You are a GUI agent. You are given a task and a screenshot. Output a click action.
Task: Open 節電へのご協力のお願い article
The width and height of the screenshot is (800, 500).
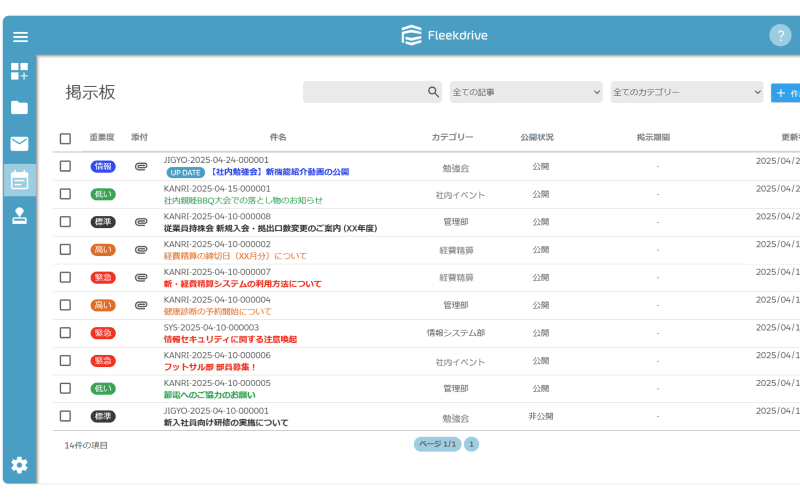[x=210, y=395]
